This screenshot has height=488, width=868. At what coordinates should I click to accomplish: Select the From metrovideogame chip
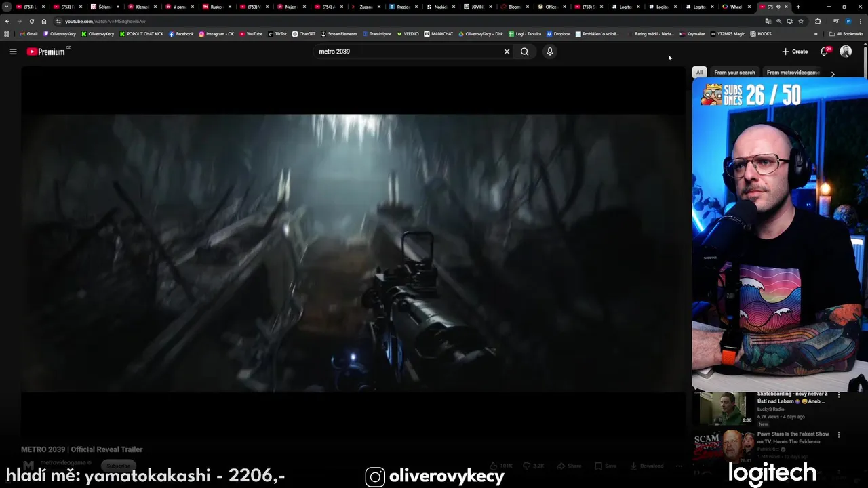(x=793, y=73)
